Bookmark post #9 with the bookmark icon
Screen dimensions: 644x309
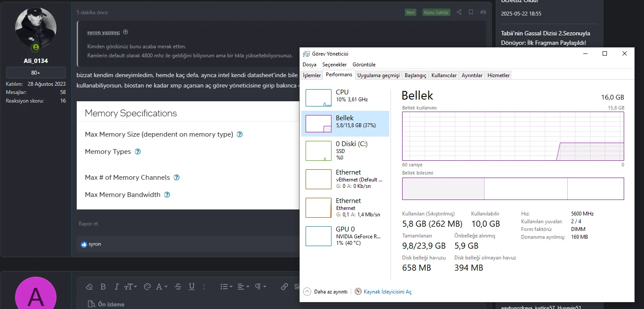(x=471, y=12)
